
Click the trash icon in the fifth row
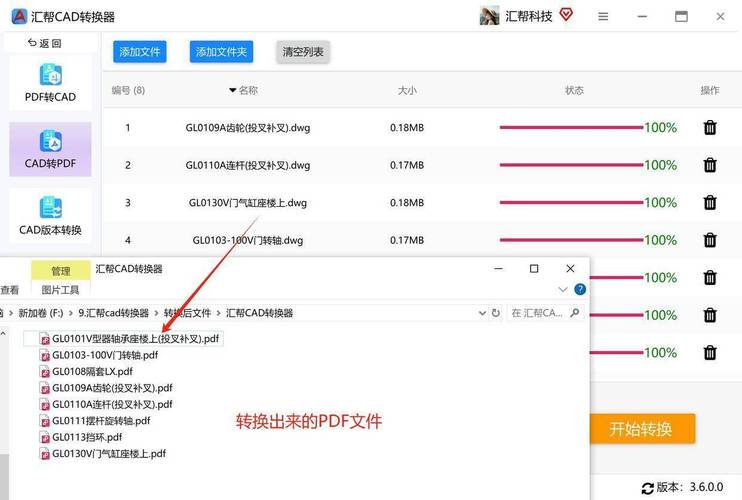click(x=710, y=278)
